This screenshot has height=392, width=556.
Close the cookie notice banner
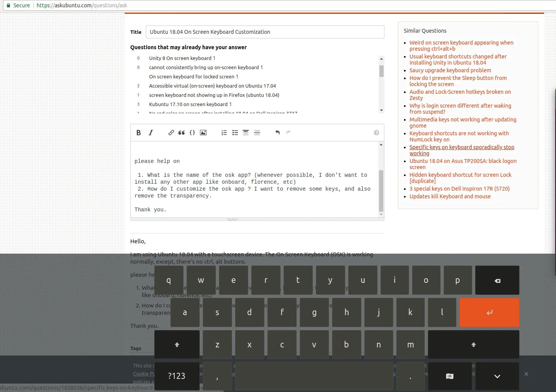coord(526,374)
